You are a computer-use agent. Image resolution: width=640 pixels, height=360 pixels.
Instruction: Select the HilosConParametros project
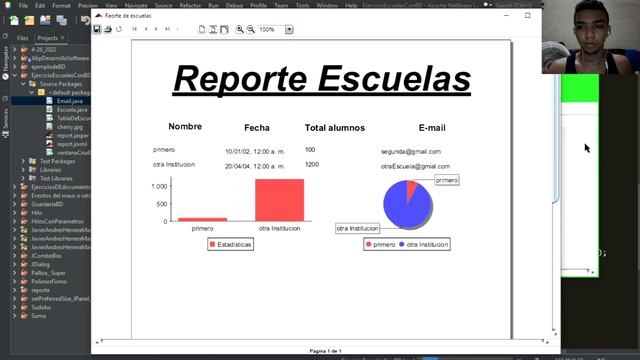tap(57, 221)
